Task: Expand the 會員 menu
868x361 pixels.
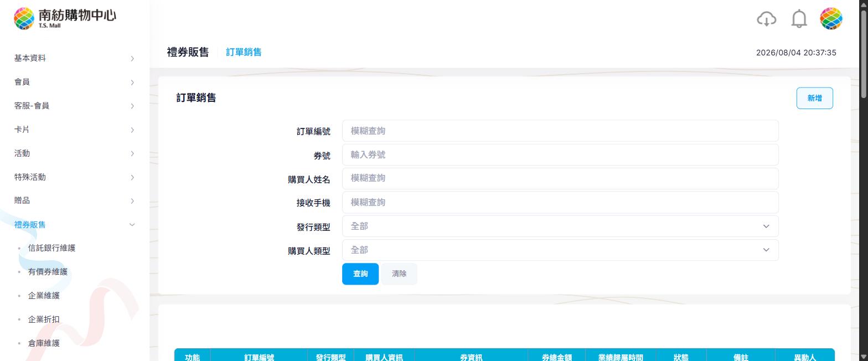Action: click(75, 82)
